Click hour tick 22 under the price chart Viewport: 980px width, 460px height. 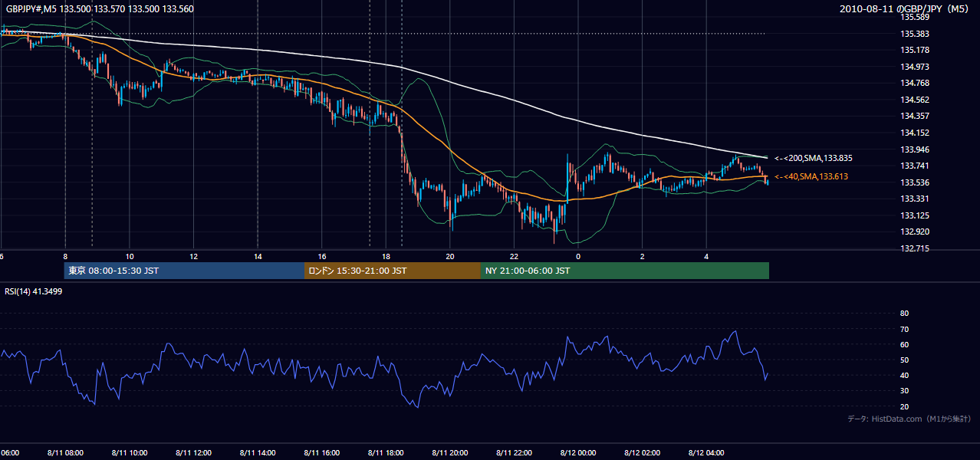click(514, 257)
